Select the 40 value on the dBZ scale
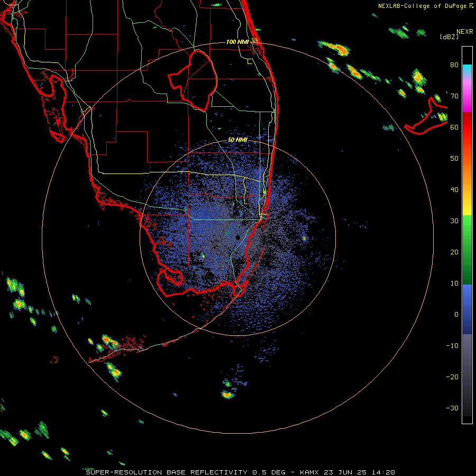 pos(454,190)
